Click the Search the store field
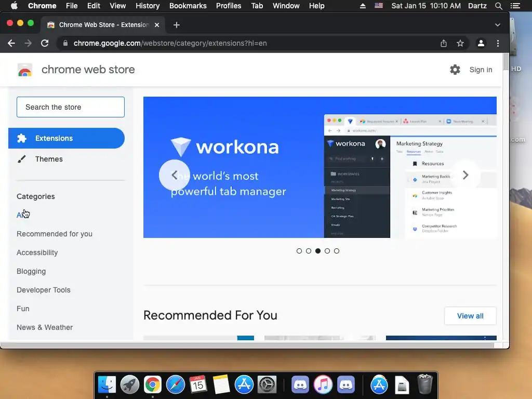This screenshot has width=532, height=399. point(71,107)
